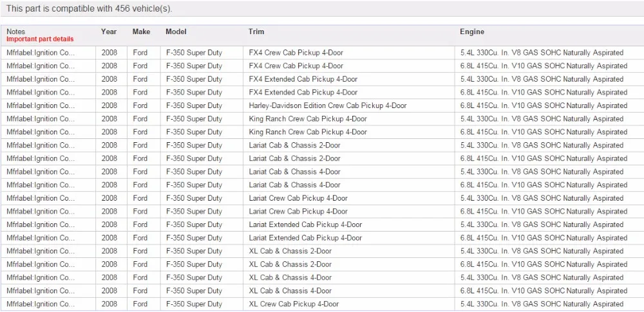Click the "Important part details" red label
Image resolution: width=644 pixels, height=312 pixels.
(x=40, y=39)
